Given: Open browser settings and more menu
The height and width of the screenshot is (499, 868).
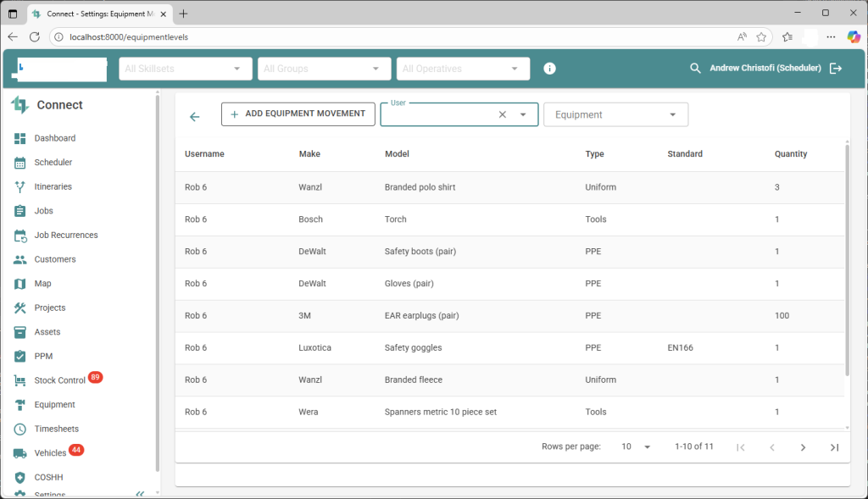Looking at the screenshot, I should point(831,37).
